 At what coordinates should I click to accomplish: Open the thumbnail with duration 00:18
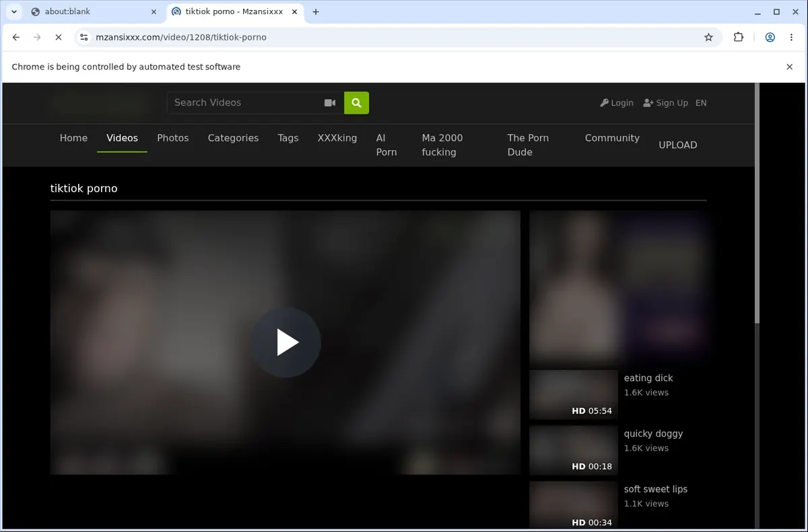click(x=573, y=450)
